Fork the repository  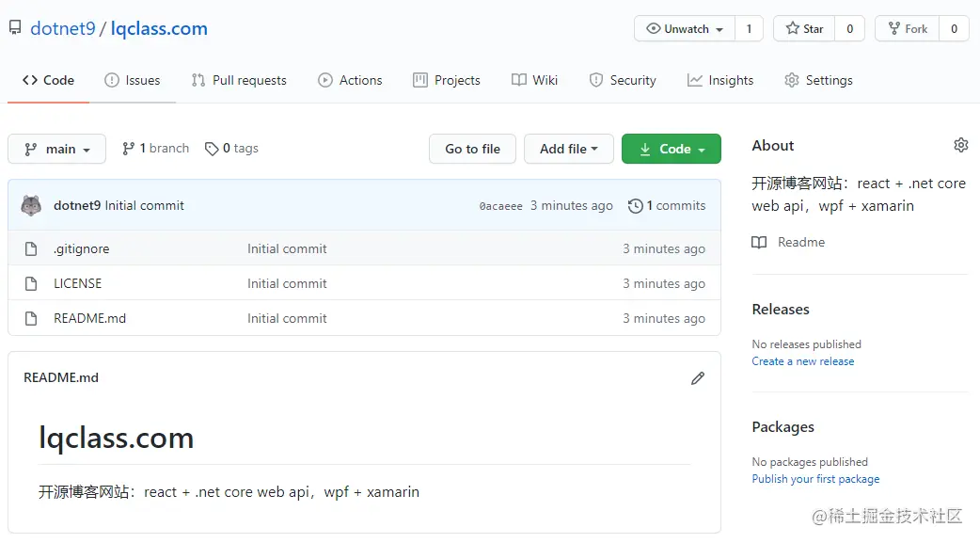(908, 29)
